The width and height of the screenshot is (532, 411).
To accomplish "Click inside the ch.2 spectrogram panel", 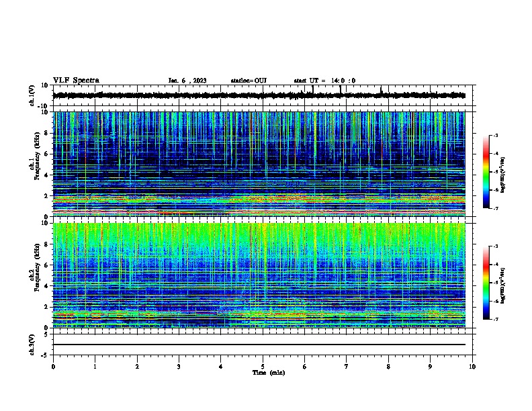I will tap(259, 275).
